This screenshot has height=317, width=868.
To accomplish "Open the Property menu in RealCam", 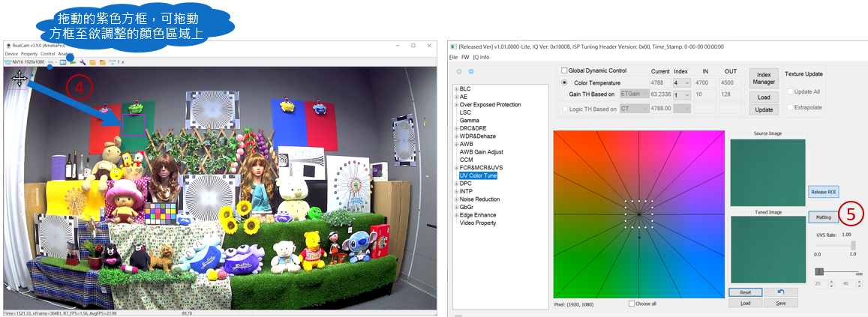I will (29, 54).
